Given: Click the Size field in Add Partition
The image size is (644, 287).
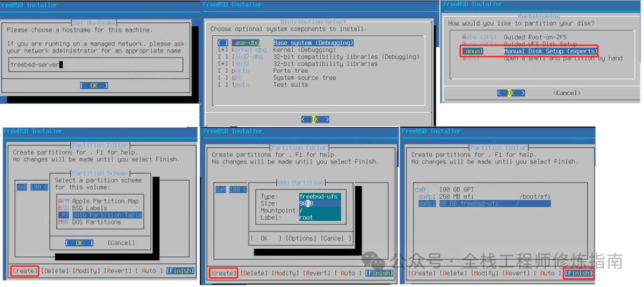Looking at the screenshot, I should point(320,203).
